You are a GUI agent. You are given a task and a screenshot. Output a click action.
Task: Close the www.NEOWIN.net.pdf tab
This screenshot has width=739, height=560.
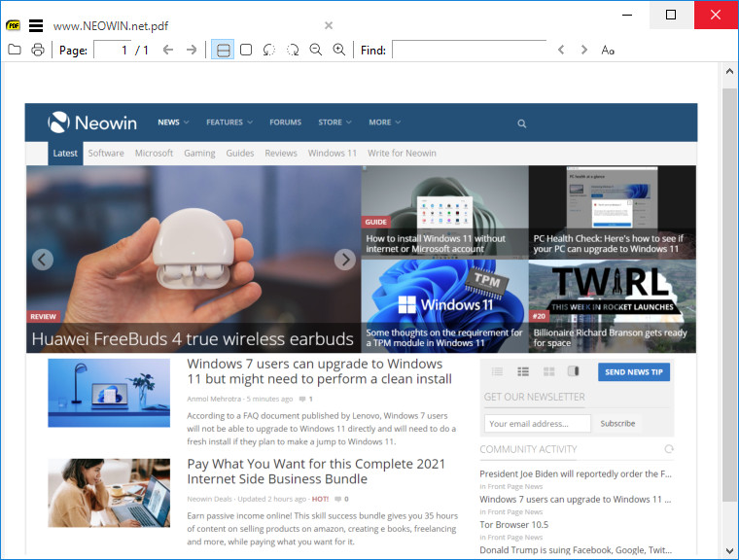pos(329,25)
